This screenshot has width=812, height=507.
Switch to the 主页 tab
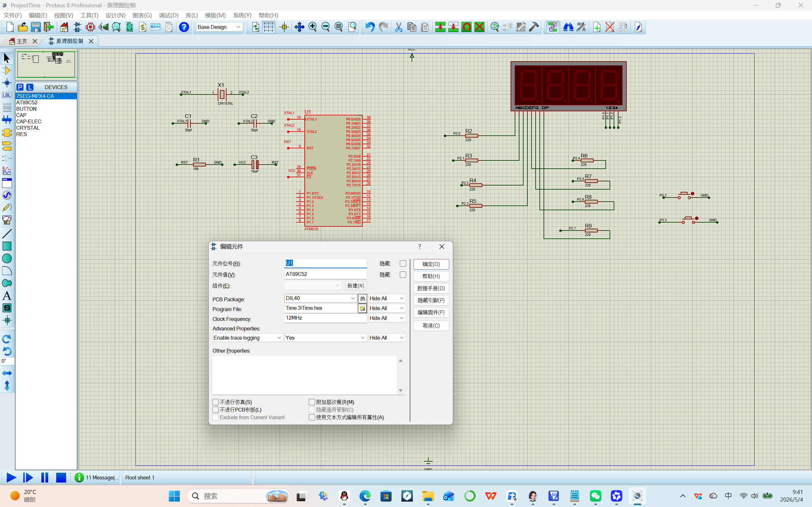[x=22, y=41]
